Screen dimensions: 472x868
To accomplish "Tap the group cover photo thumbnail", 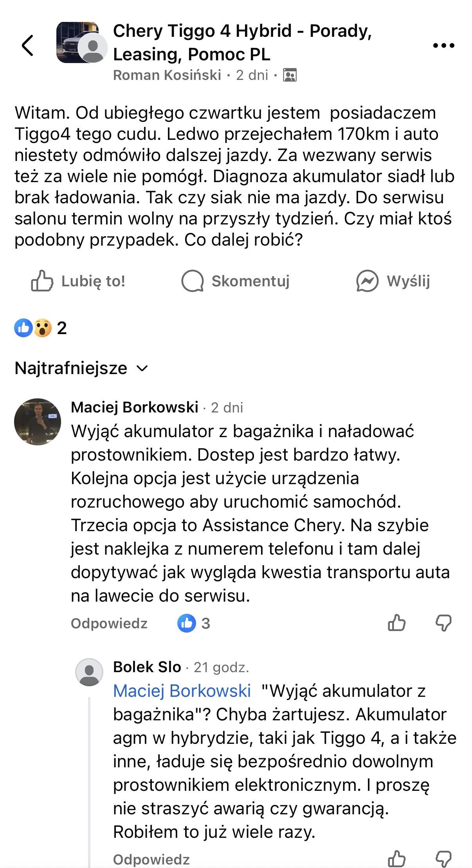I will pos(76,42).
